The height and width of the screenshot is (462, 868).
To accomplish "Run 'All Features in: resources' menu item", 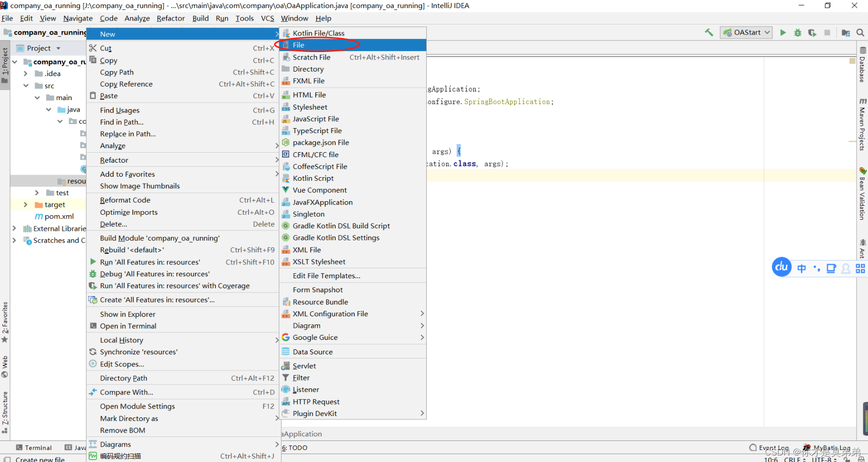I will 183,262.
